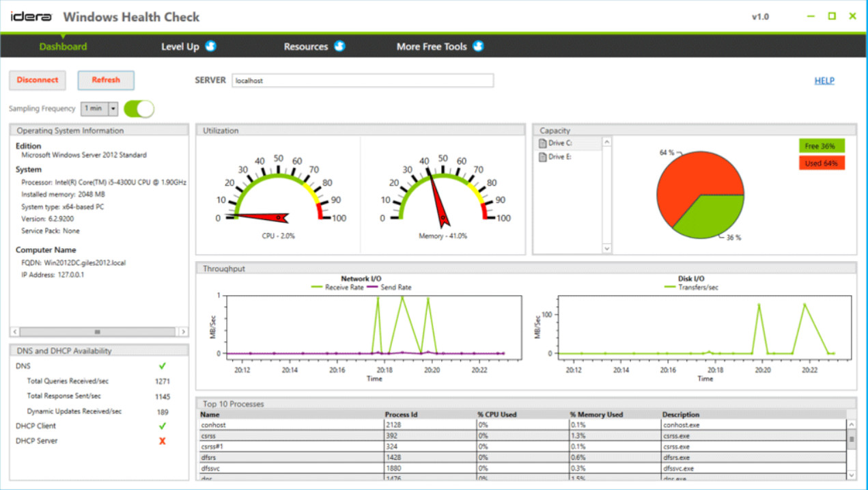Viewport: 868px width, 490px height.
Task: Click the FQDN Win2012DC.giles2012.local text
Action: pyautogui.click(x=73, y=262)
